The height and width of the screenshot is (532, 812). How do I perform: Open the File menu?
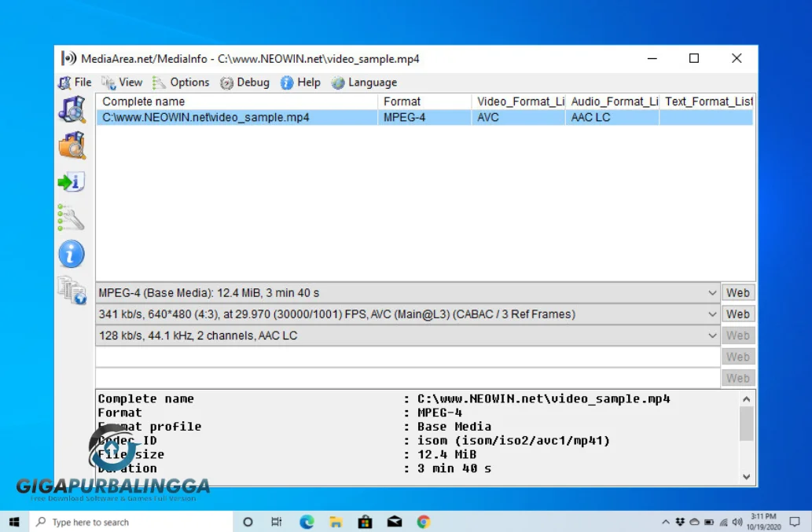click(x=75, y=83)
